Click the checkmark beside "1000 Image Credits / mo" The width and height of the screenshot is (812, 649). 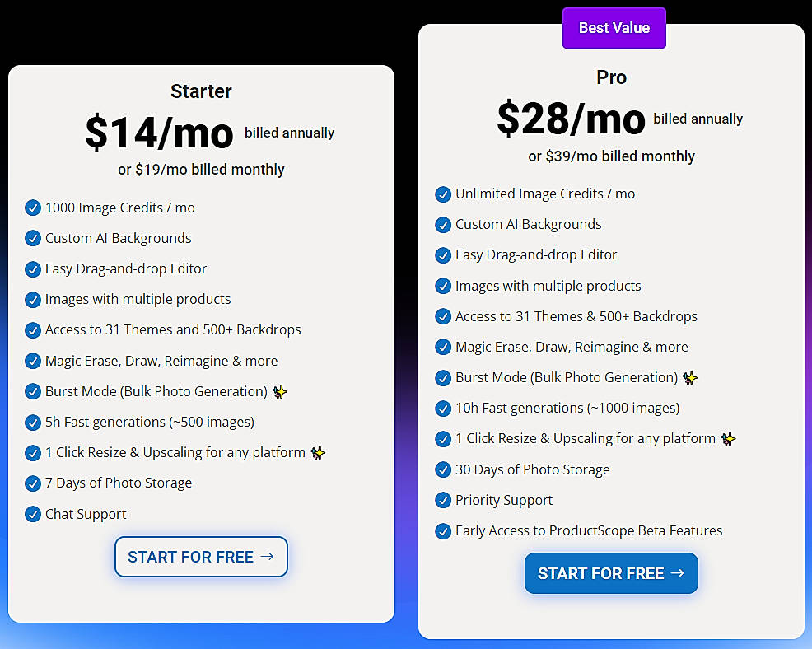click(33, 208)
